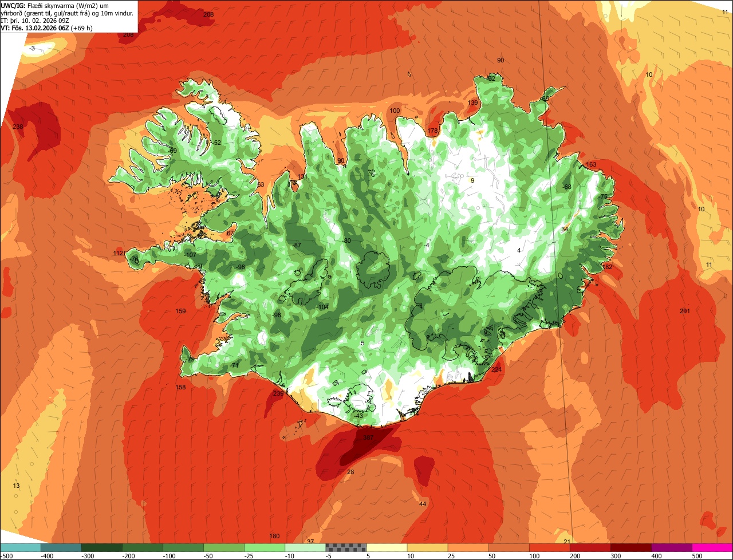
Task: Click the -71 value on the Reykjanes peninsula
Action: [x=234, y=365]
